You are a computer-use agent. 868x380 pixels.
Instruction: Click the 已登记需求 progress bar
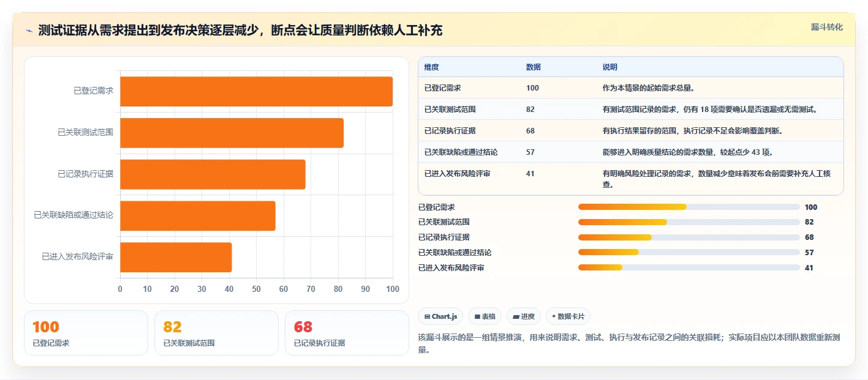pos(689,207)
